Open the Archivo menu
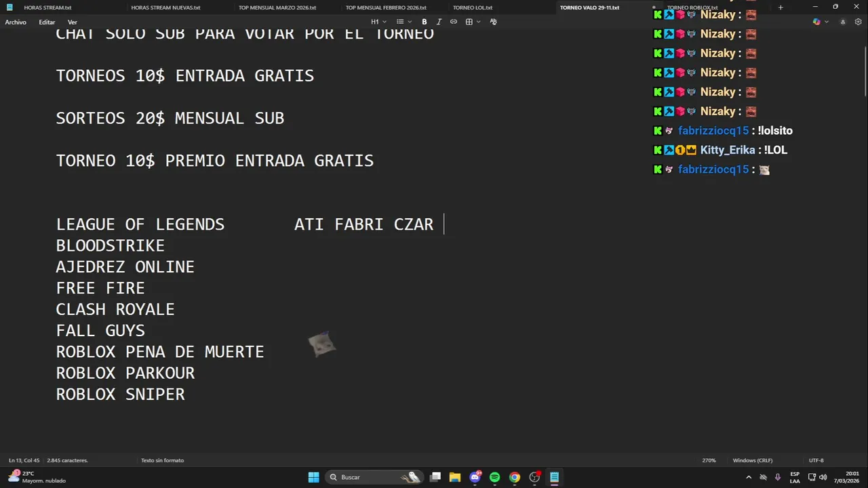 pyautogui.click(x=16, y=22)
